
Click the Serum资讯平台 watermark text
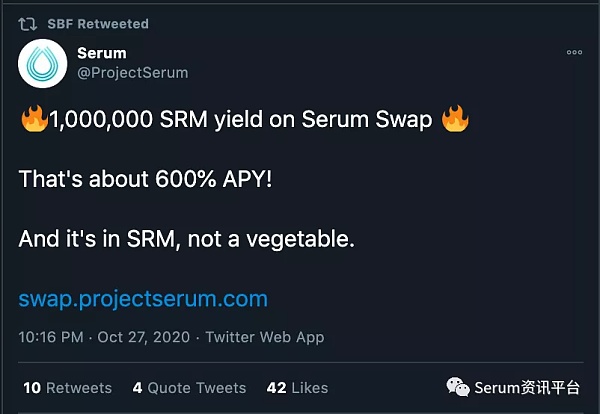pos(527,388)
